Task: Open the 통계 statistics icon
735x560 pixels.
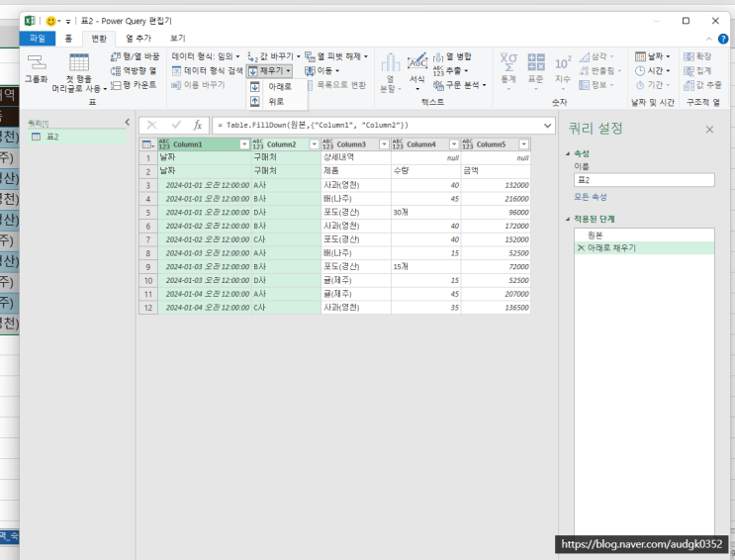Action: point(508,63)
